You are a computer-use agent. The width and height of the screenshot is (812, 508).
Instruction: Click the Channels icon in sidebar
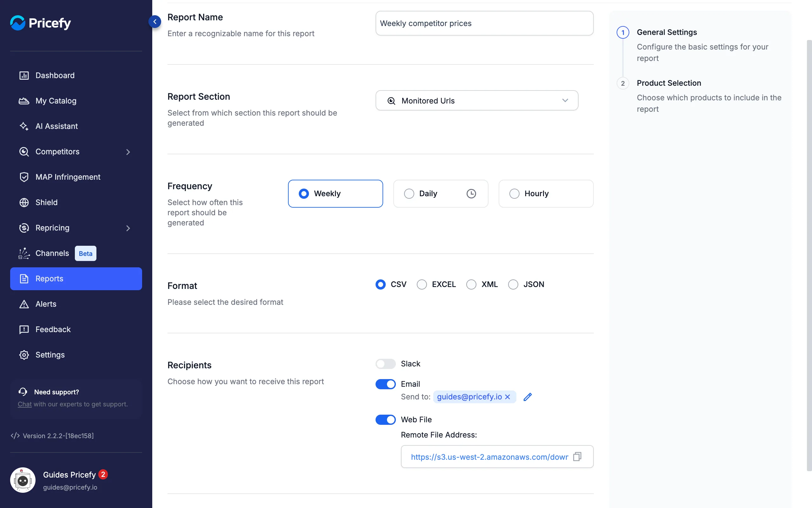tap(24, 253)
